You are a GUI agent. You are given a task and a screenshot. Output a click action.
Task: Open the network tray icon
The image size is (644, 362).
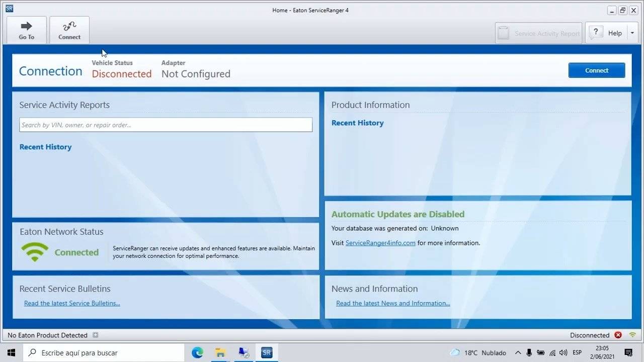click(x=552, y=352)
